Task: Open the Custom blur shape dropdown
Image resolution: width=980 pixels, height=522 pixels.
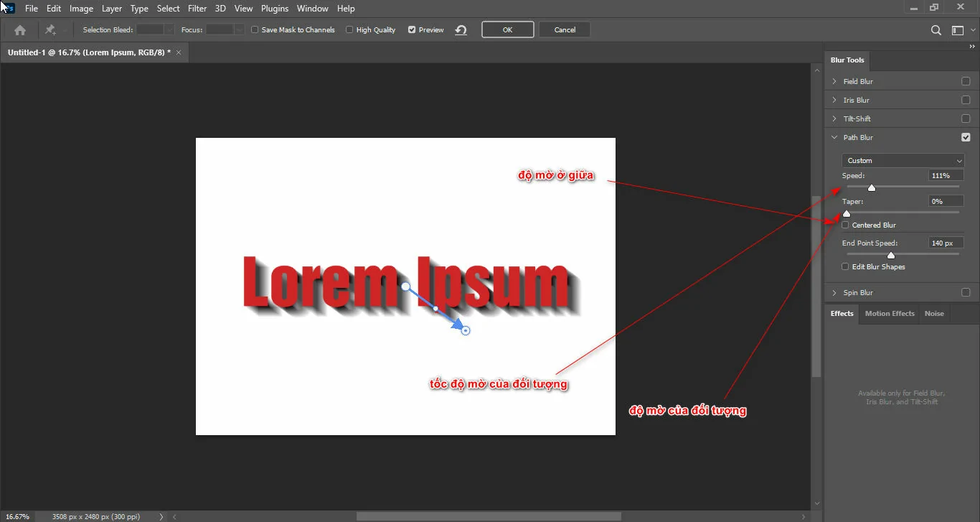Action: [x=903, y=160]
